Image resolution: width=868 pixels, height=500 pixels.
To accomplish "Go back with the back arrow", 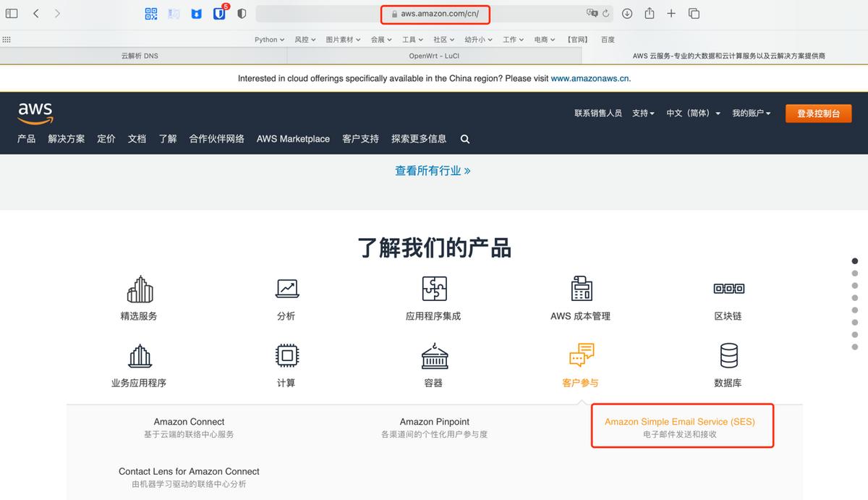I will (x=36, y=14).
